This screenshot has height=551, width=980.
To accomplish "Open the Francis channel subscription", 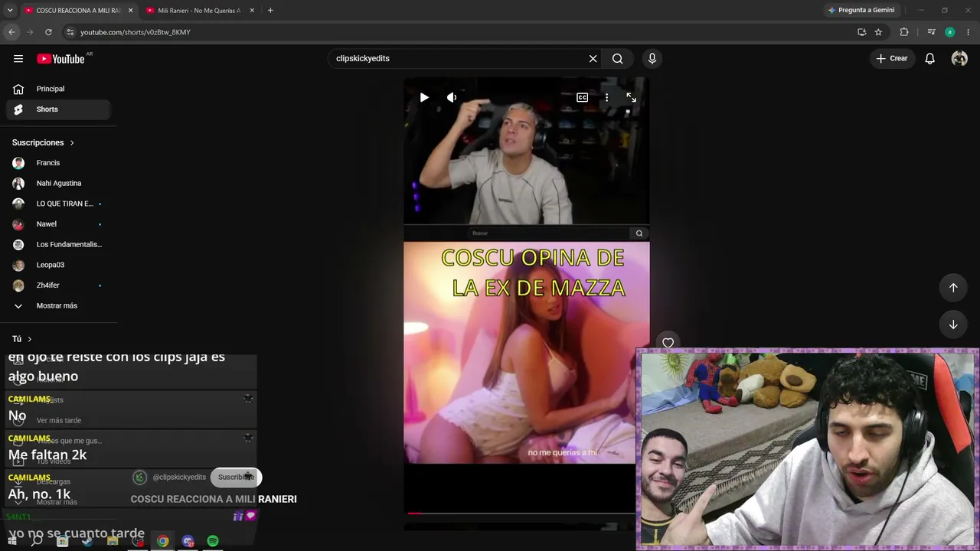I will (58, 163).
